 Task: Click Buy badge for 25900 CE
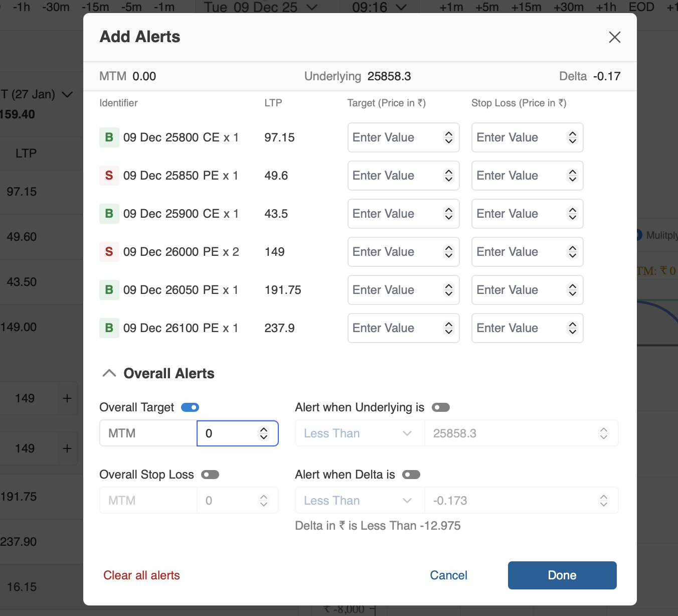pyautogui.click(x=109, y=214)
